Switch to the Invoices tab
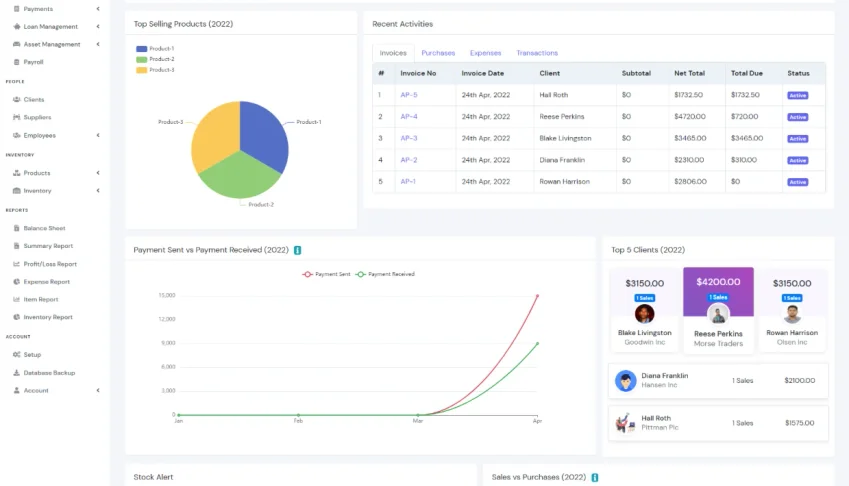 point(393,53)
